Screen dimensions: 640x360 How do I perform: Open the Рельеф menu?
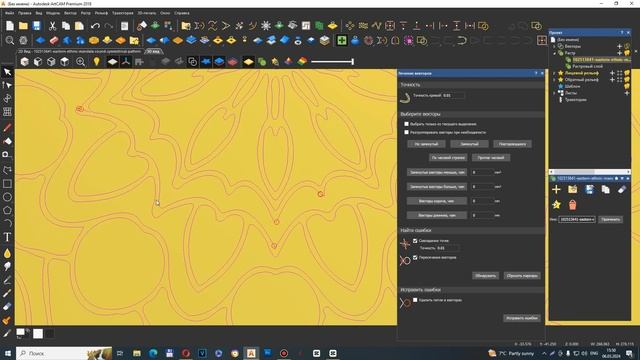(101, 13)
